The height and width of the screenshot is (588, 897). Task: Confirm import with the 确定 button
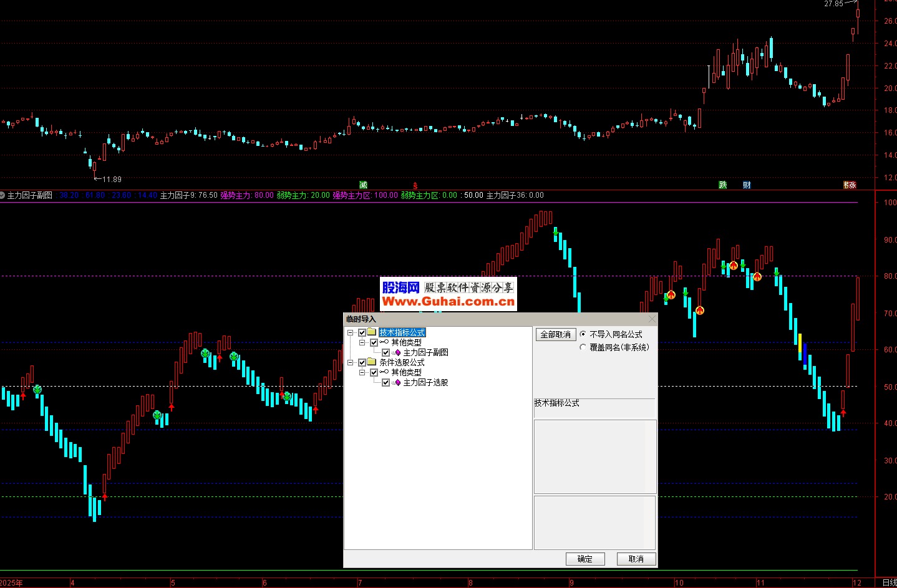point(585,559)
